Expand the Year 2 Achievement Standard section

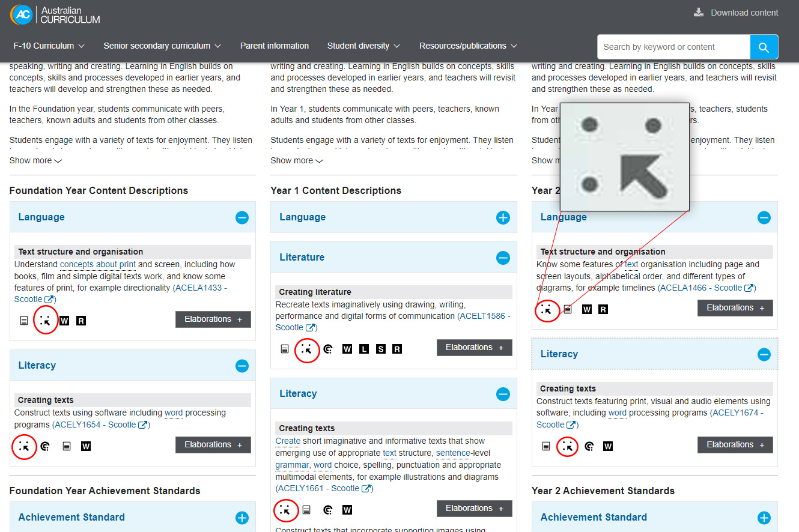coord(764,518)
